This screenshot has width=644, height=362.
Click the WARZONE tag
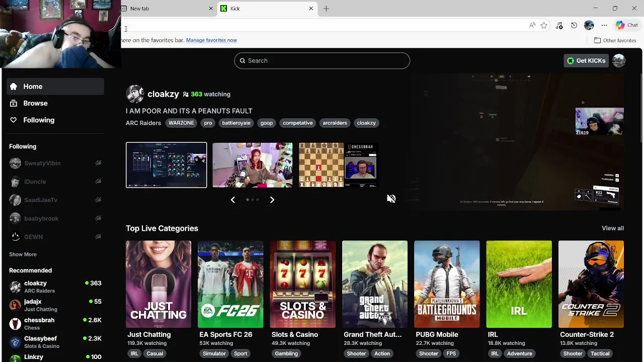181,123
